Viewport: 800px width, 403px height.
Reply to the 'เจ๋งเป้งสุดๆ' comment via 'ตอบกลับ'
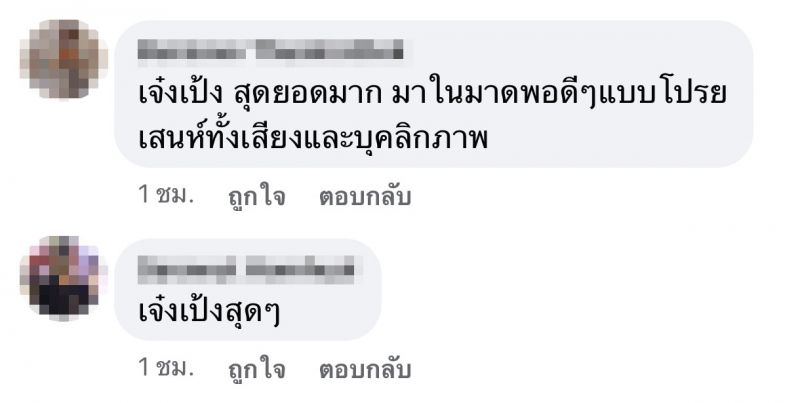tap(365, 369)
